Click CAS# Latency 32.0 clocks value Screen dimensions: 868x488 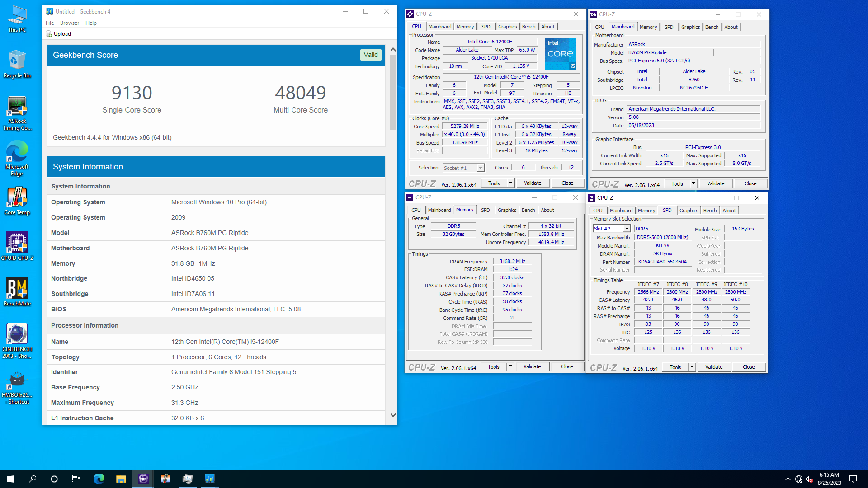coord(512,277)
